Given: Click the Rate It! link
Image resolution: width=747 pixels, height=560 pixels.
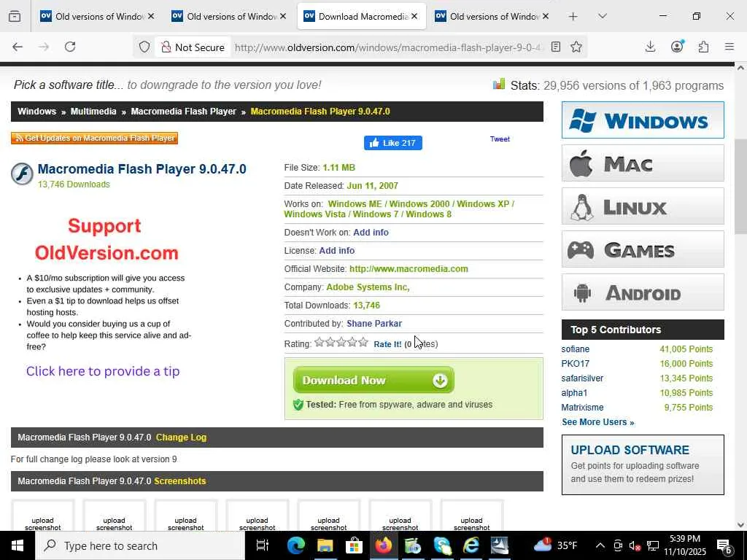Looking at the screenshot, I should 387,344.
